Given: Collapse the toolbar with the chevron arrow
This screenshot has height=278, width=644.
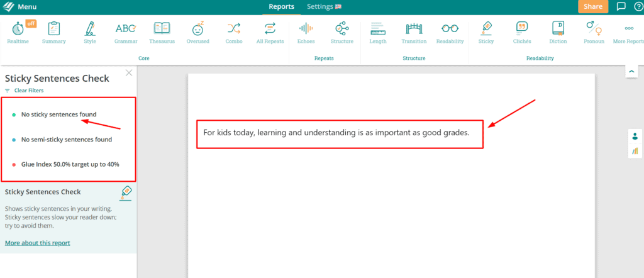Looking at the screenshot, I should (x=631, y=72).
